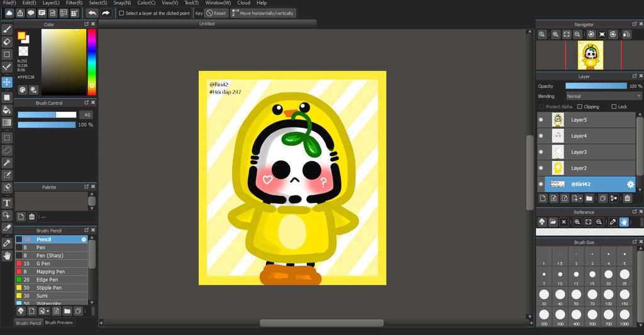
Task: Select the Stipple Pen brush
Action: point(52,288)
